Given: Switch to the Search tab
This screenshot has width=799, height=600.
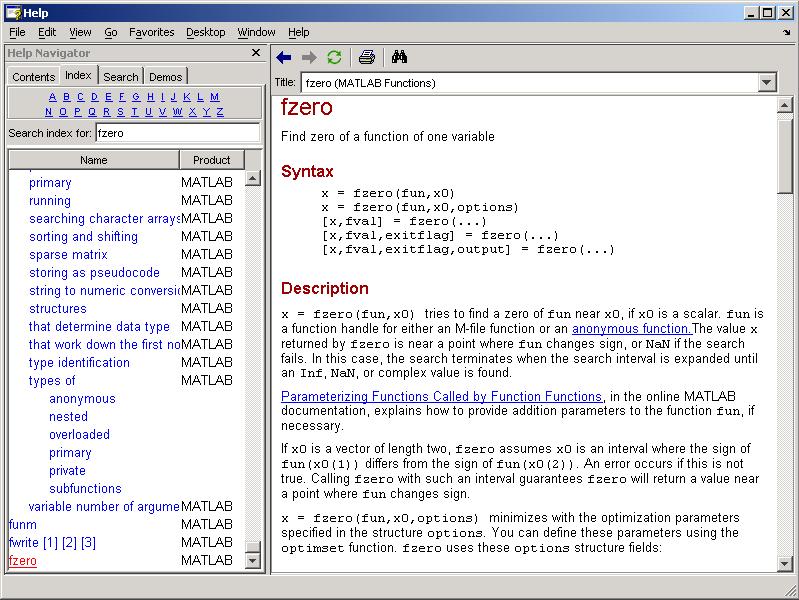Looking at the screenshot, I should tap(121, 76).
